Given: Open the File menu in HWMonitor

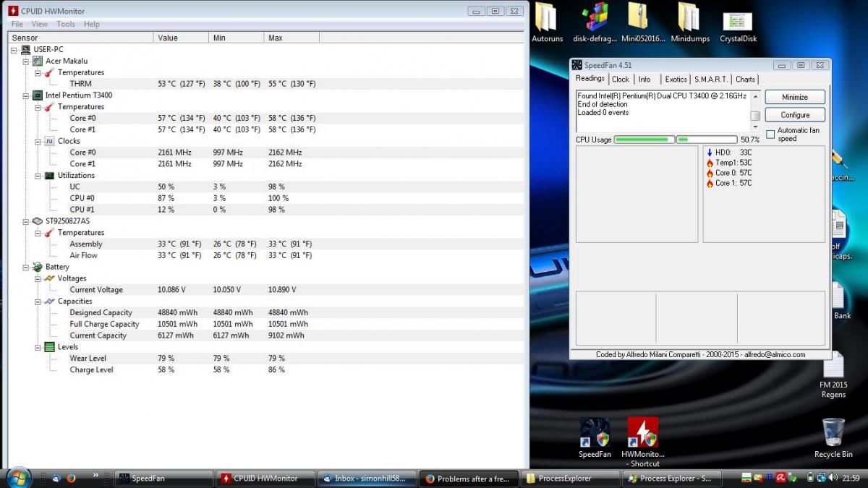Looking at the screenshot, I should pos(17,24).
